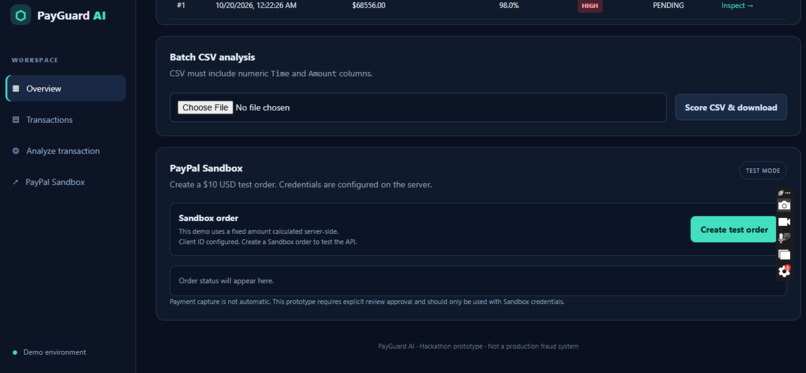Click the PENDING status text
This screenshot has height=373, width=806.
pos(668,5)
